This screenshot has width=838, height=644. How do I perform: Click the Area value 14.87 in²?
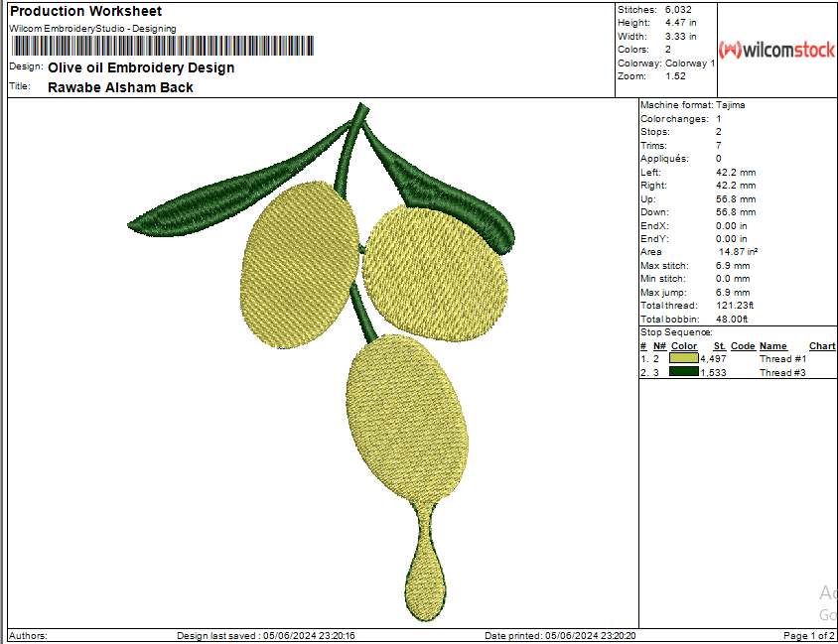point(738,251)
